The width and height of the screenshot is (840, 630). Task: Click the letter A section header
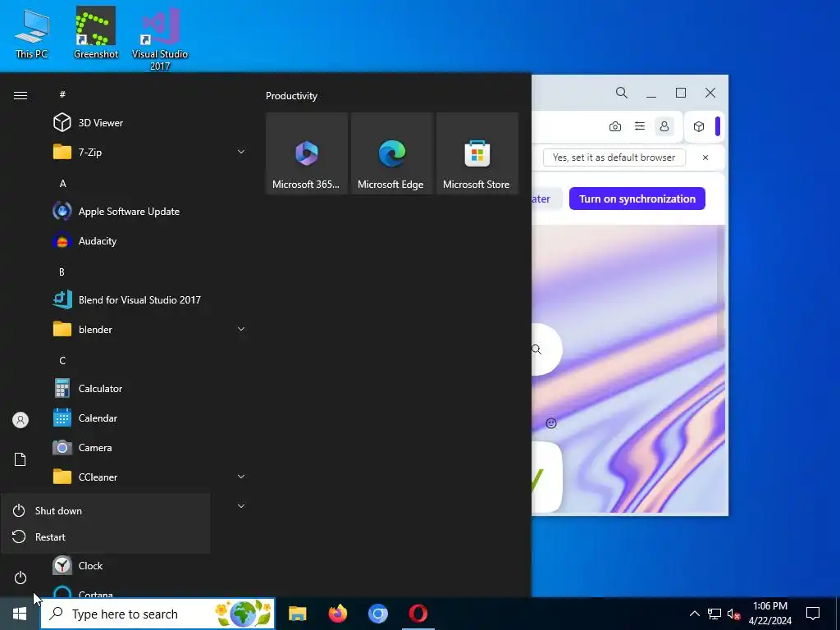[62, 183]
